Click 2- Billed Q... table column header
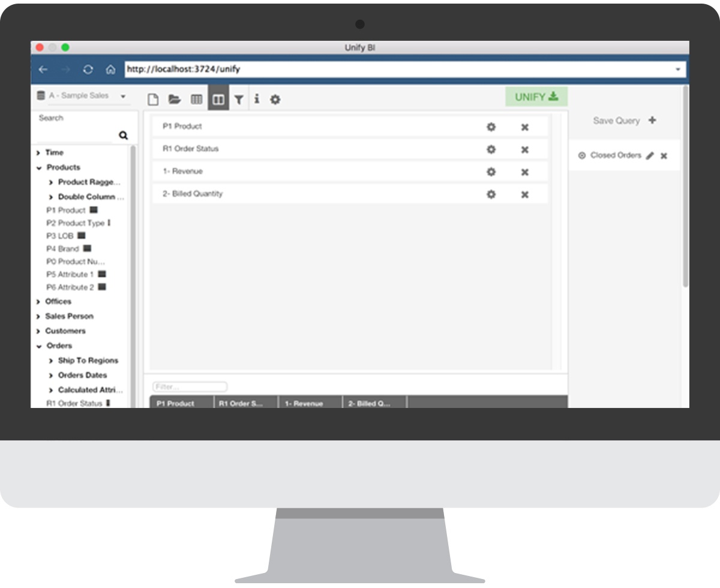 pos(374,403)
